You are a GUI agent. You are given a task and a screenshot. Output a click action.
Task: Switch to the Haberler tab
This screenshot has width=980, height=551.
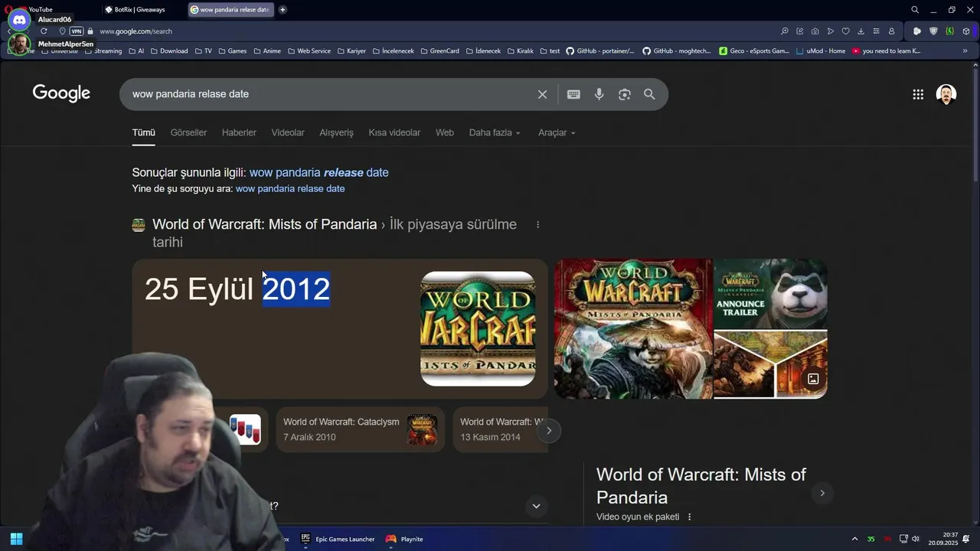239,132
